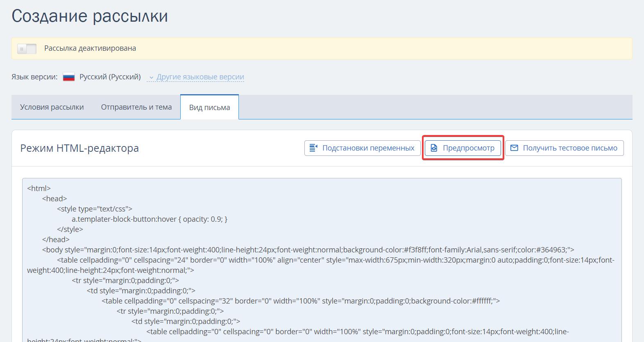
Task: Click the 'Рассылка деактивирована' status text
Action: coord(90,48)
